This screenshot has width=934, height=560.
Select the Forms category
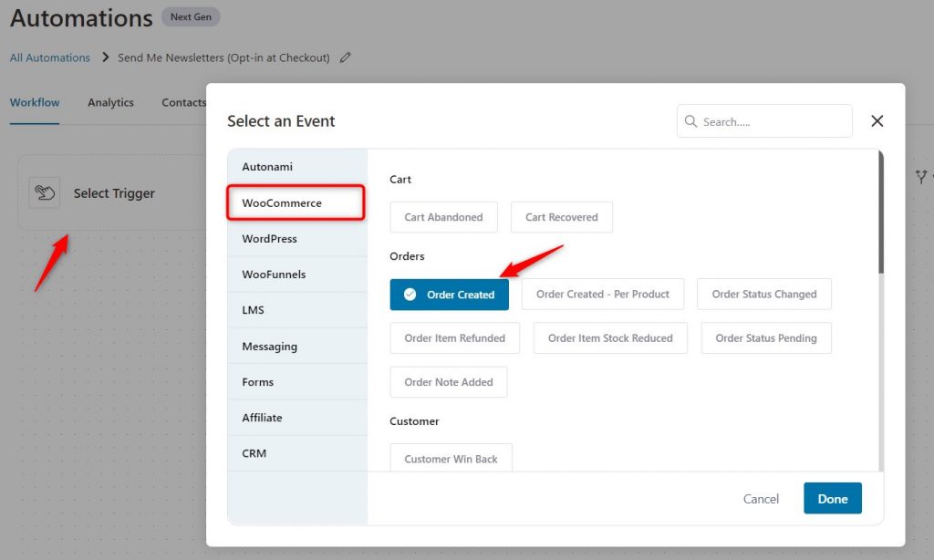(x=297, y=382)
